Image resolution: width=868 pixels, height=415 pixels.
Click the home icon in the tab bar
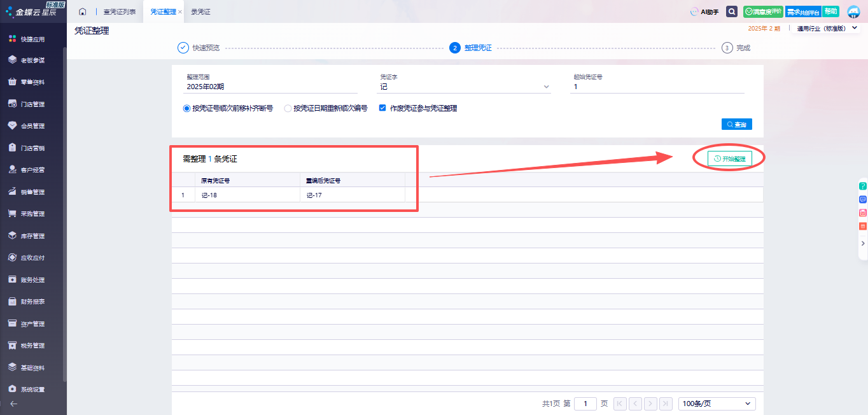click(x=82, y=11)
